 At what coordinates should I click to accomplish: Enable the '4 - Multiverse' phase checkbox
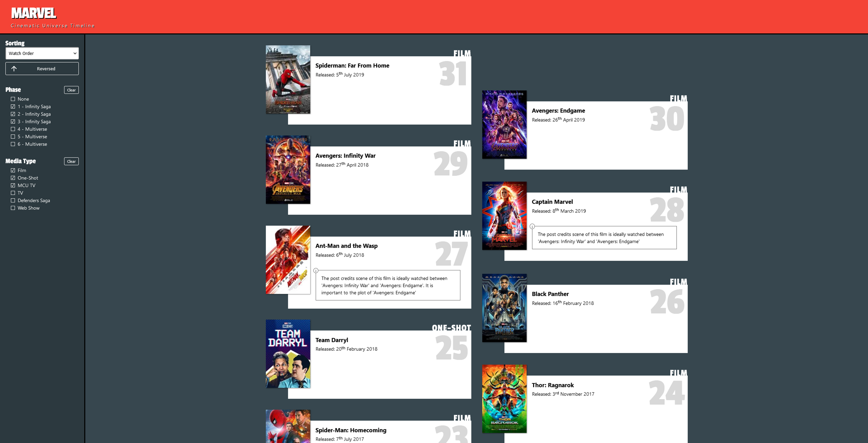pyautogui.click(x=12, y=129)
